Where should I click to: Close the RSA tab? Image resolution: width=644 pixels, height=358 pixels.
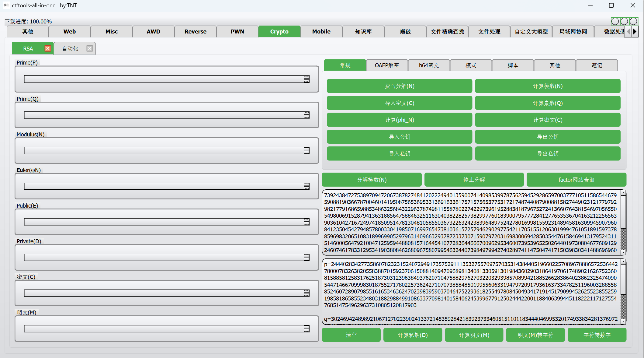[48, 48]
